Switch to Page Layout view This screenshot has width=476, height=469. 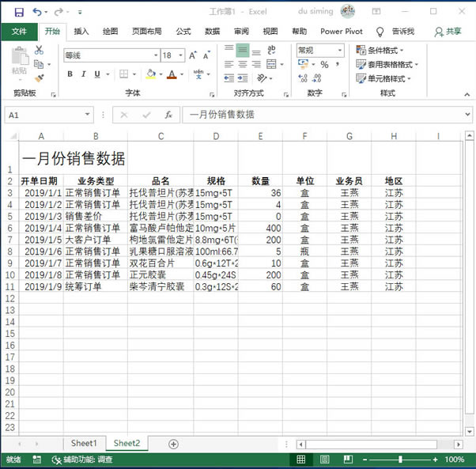pos(324,460)
